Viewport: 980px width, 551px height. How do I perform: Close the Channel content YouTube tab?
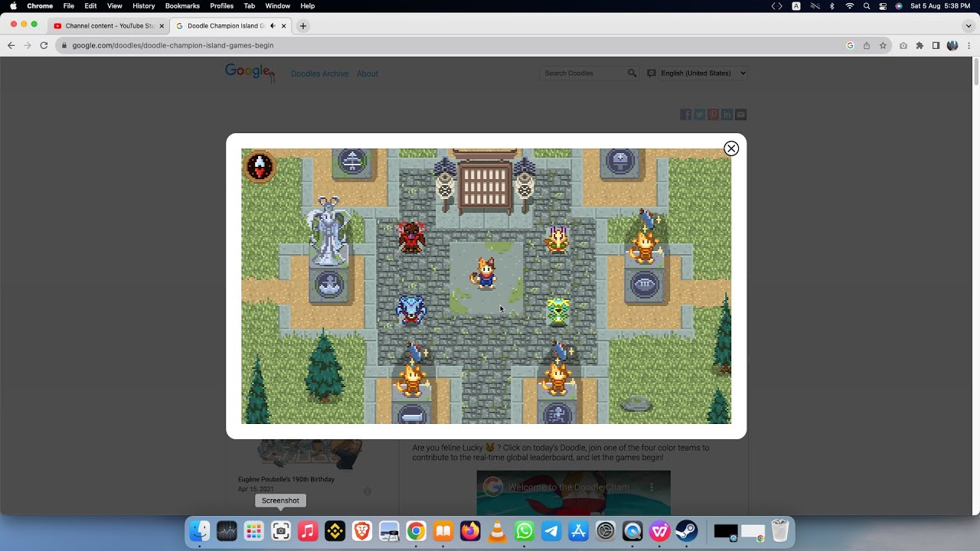[x=162, y=26]
